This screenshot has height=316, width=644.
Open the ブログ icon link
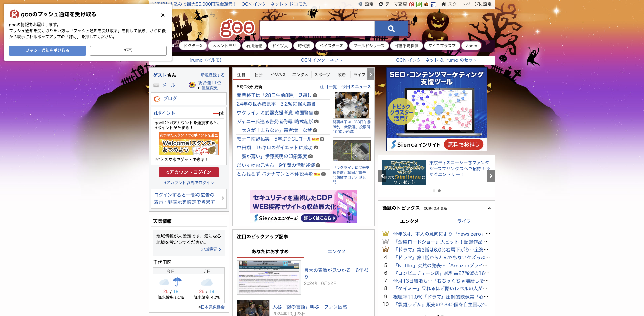pyautogui.click(x=157, y=99)
